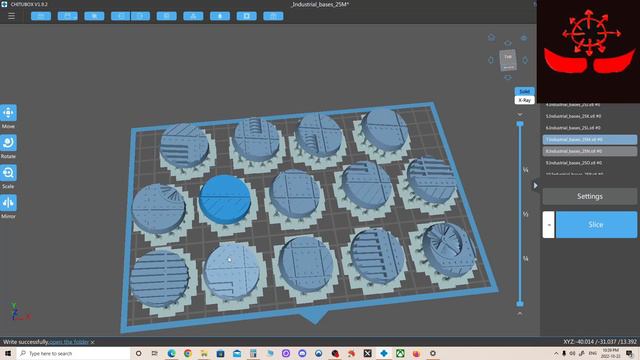This screenshot has height=360, width=640.
Task: Open Task View on the taskbar
Action: [155, 353]
